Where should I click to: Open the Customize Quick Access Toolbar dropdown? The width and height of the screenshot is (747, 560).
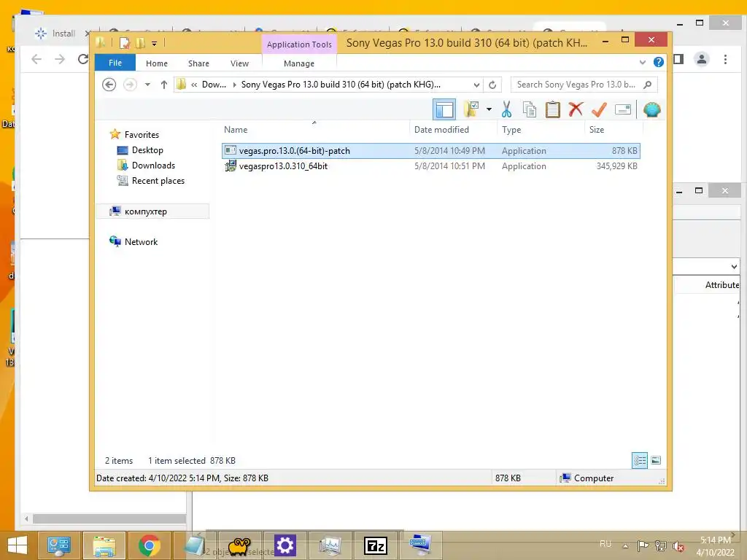tap(155, 43)
